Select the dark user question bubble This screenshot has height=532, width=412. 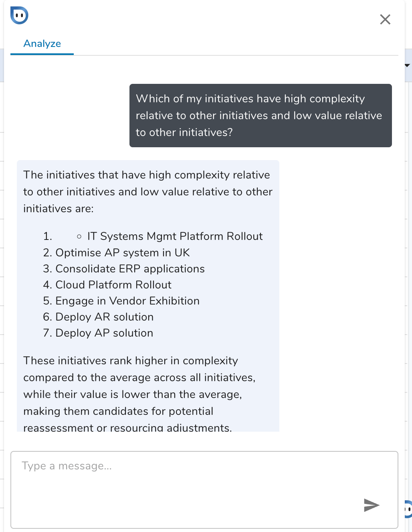pyautogui.click(x=261, y=116)
